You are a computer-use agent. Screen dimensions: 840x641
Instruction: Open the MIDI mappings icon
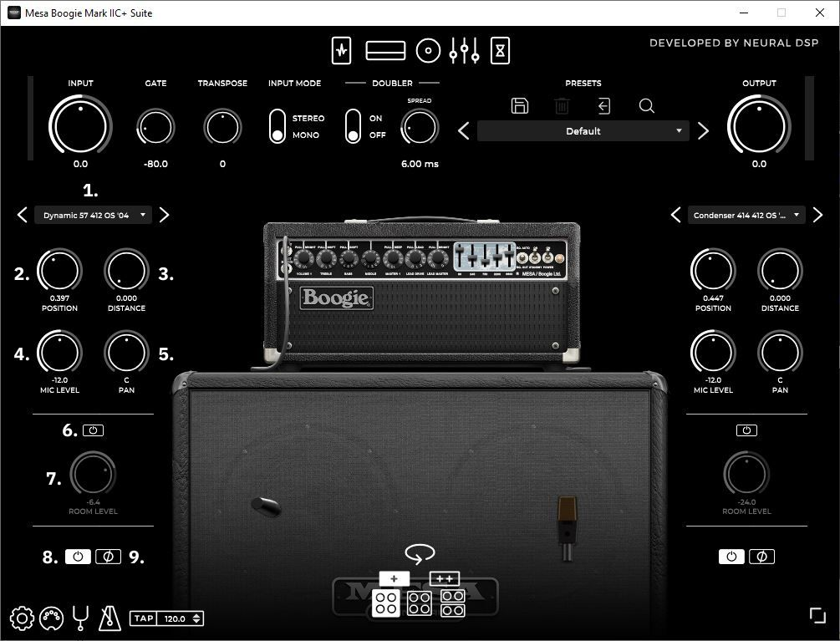click(x=51, y=618)
